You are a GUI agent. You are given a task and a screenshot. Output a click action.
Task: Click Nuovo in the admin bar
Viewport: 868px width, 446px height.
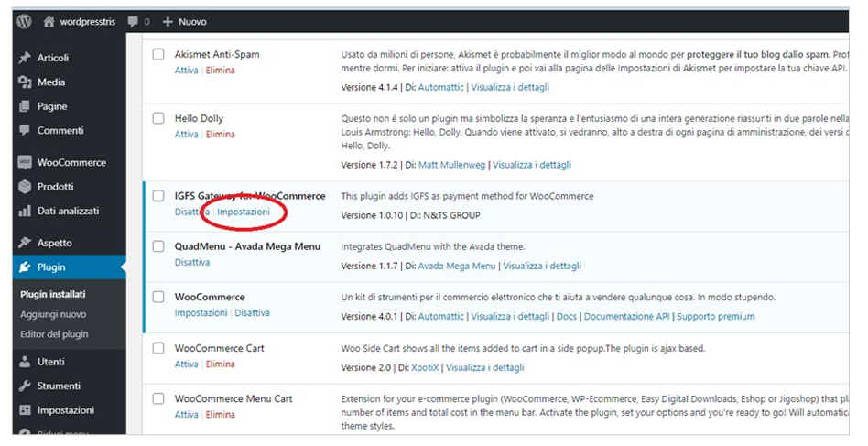coord(192,22)
